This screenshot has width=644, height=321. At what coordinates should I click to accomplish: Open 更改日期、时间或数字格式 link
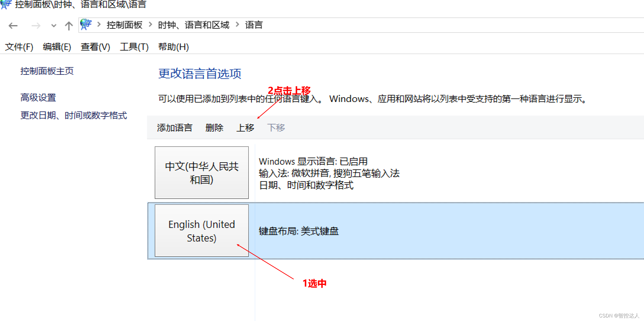click(74, 115)
